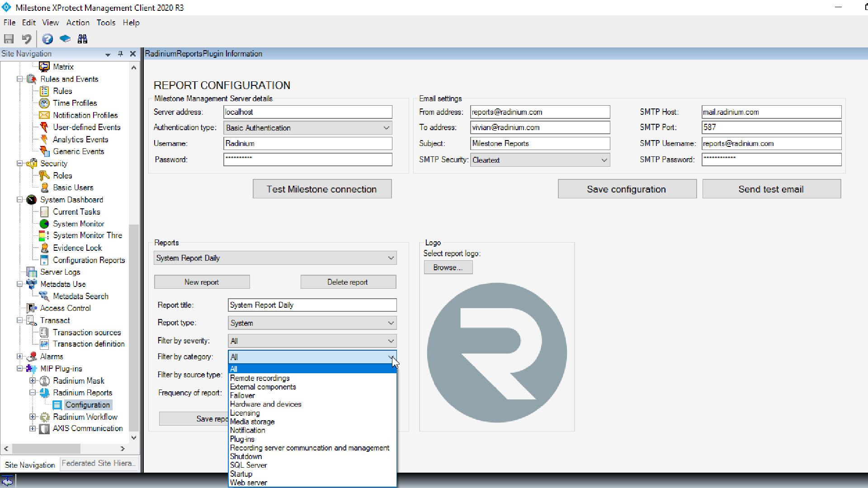Click the User-defined Events icon
The height and width of the screenshot is (488, 868).
44,127
